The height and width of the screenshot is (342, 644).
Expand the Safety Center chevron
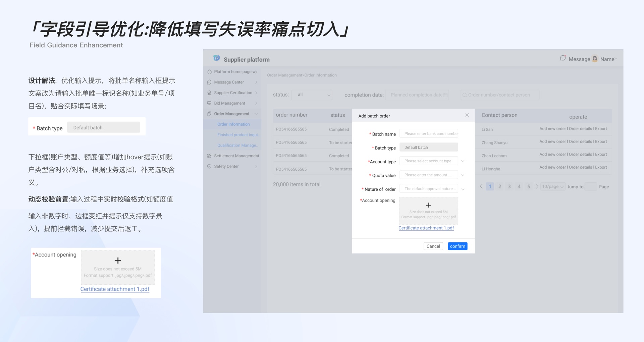(x=256, y=166)
